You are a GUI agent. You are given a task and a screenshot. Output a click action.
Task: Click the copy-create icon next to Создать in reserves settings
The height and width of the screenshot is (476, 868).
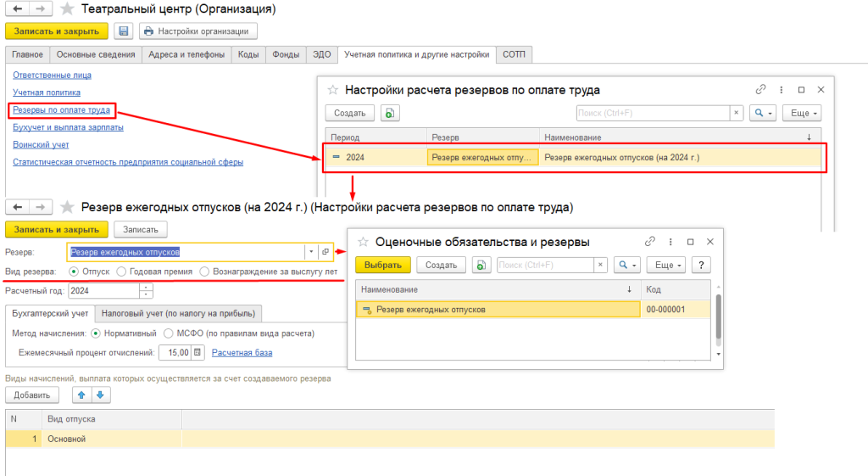tap(389, 113)
